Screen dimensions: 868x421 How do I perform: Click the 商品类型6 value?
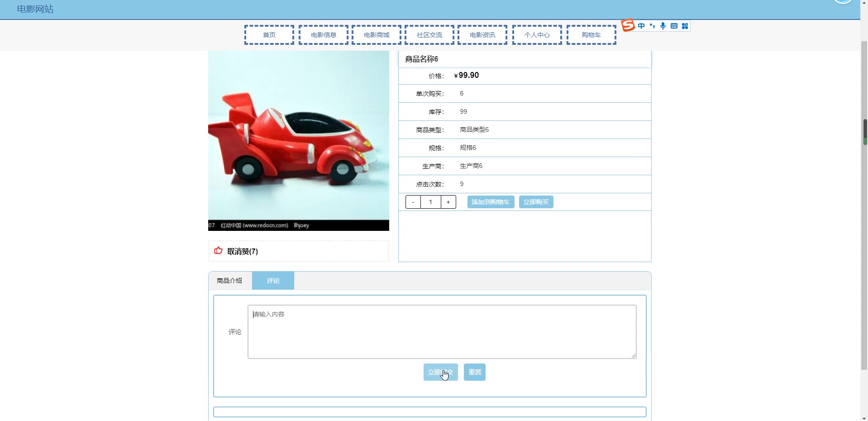click(x=474, y=129)
